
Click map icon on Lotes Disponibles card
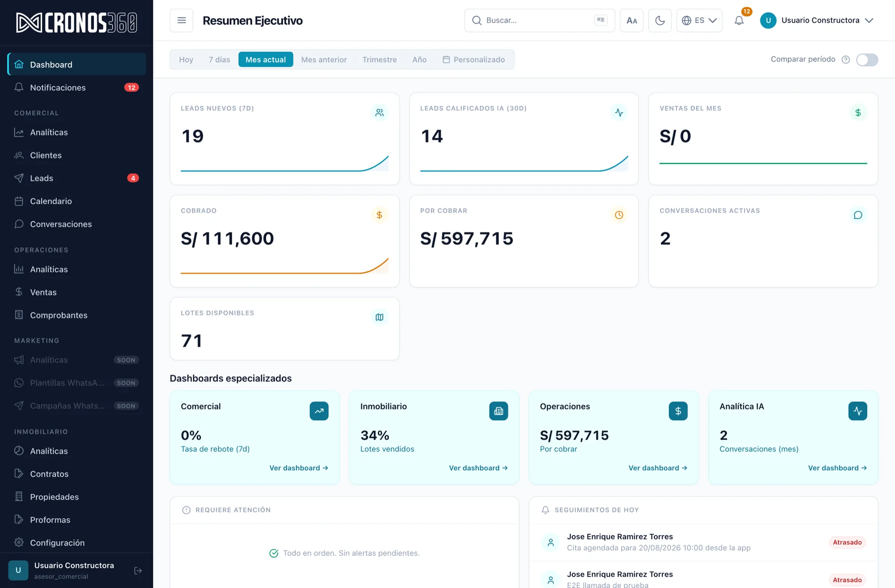379,317
